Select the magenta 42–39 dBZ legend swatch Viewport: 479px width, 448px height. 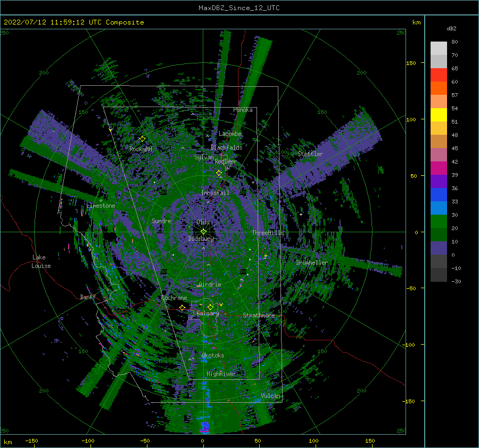click(439, 168)
